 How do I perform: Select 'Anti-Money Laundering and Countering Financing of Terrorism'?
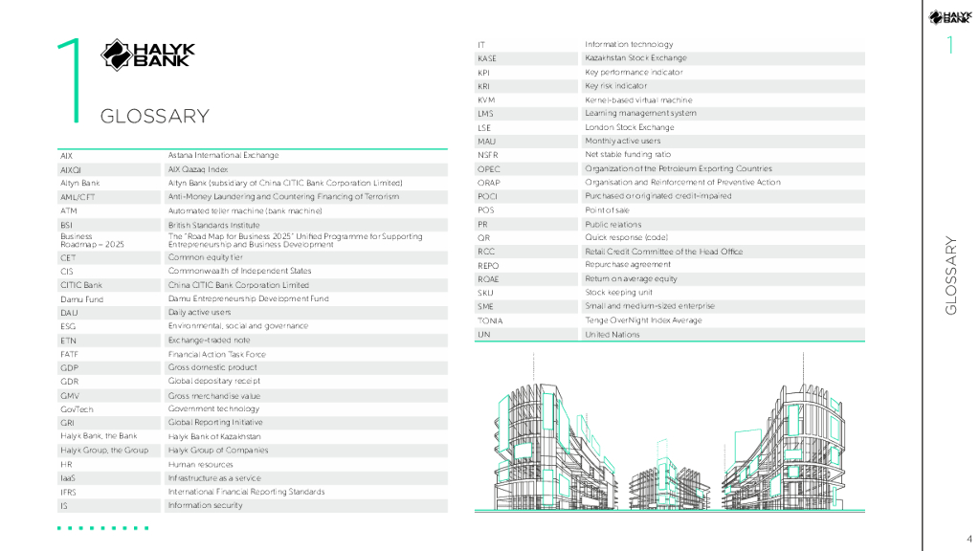click(283, 196)
